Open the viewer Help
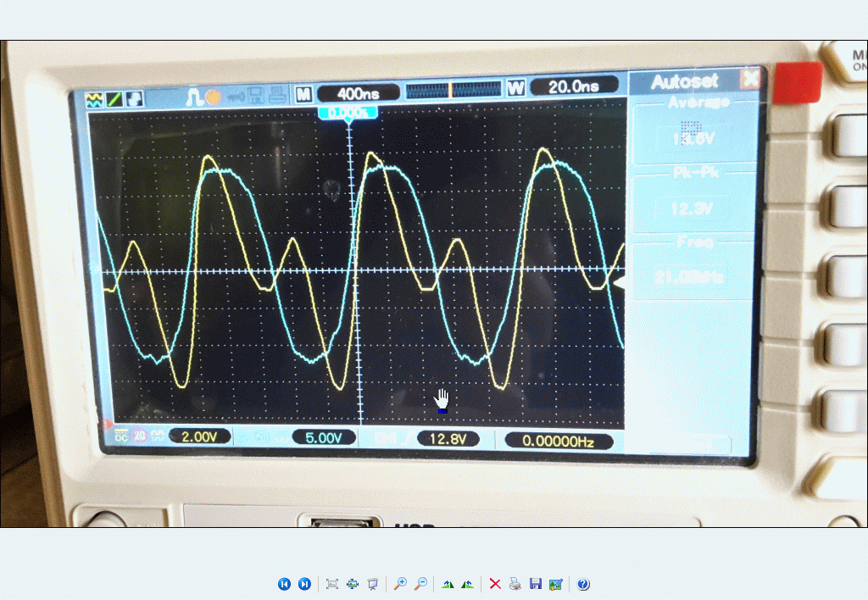 583,584
